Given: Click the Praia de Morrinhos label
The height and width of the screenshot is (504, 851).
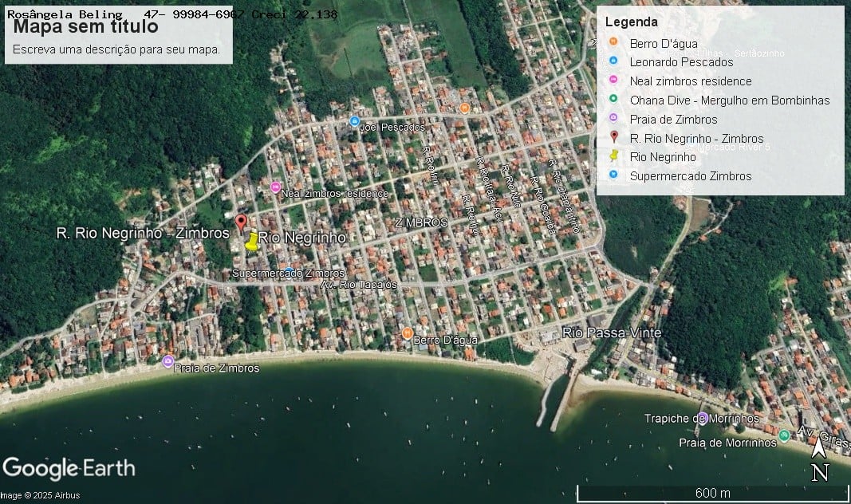Looking at the screenshot, I should point(728,443).
